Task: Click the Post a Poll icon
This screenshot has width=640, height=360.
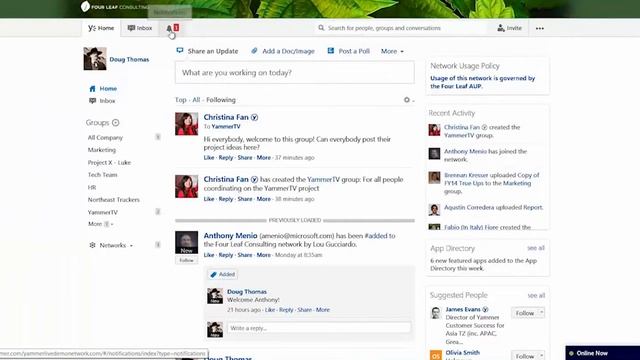Action: point(331,51)
